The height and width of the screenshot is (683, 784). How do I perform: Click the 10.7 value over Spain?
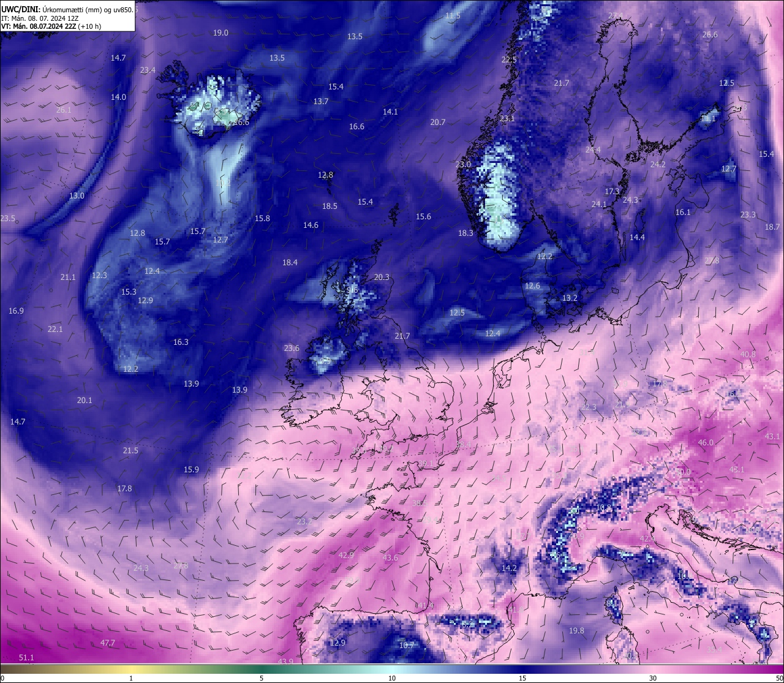point(407,645)
